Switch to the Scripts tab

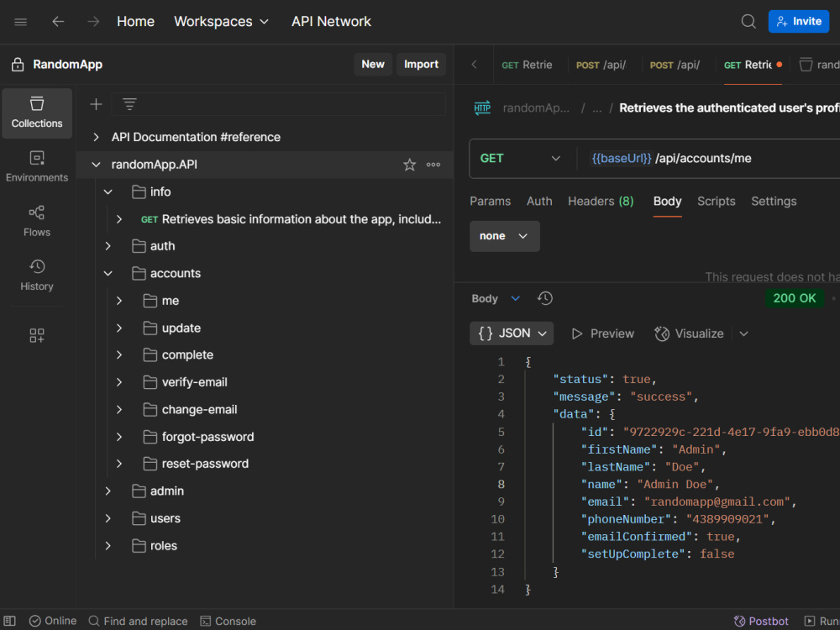pos(717,201)
